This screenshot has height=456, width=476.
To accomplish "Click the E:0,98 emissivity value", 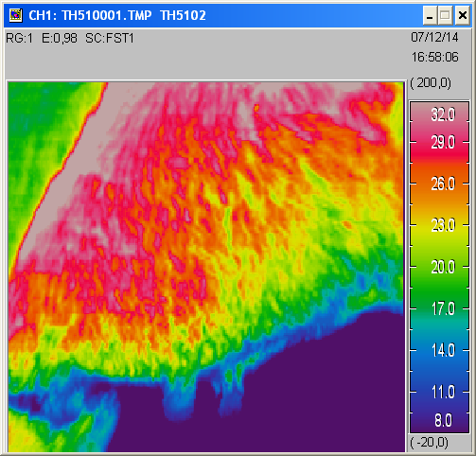I will (x=60, y=39).
